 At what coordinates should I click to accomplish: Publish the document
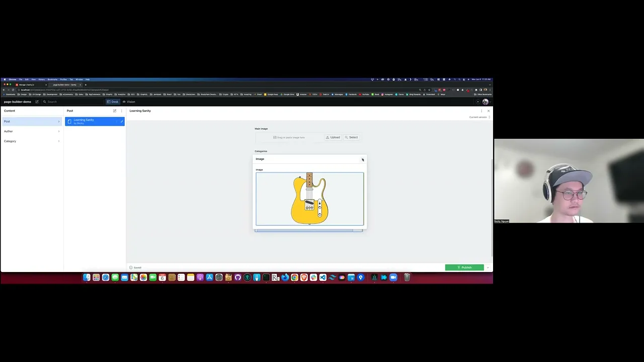click(x=464, y=267)
